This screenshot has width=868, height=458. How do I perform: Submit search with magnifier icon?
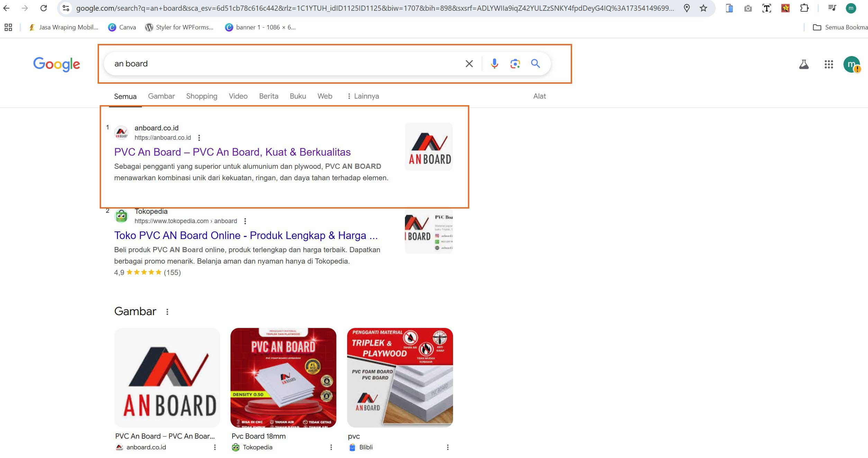(535, 64)
